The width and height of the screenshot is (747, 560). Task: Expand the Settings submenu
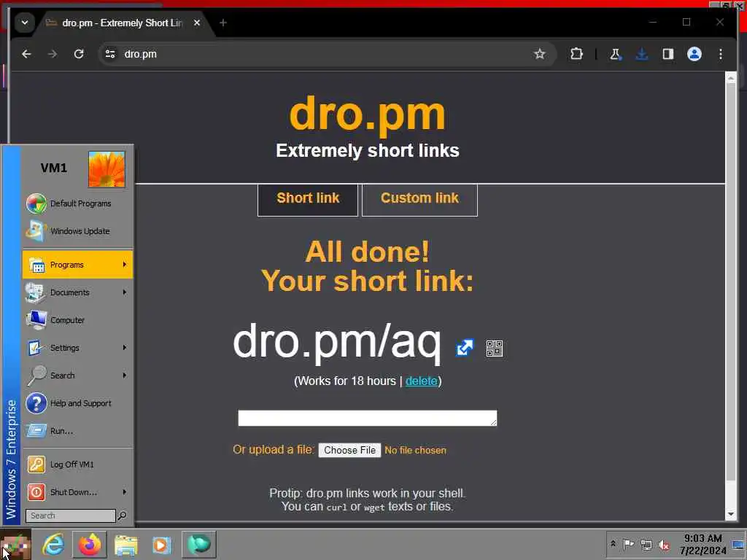(77, 348)
